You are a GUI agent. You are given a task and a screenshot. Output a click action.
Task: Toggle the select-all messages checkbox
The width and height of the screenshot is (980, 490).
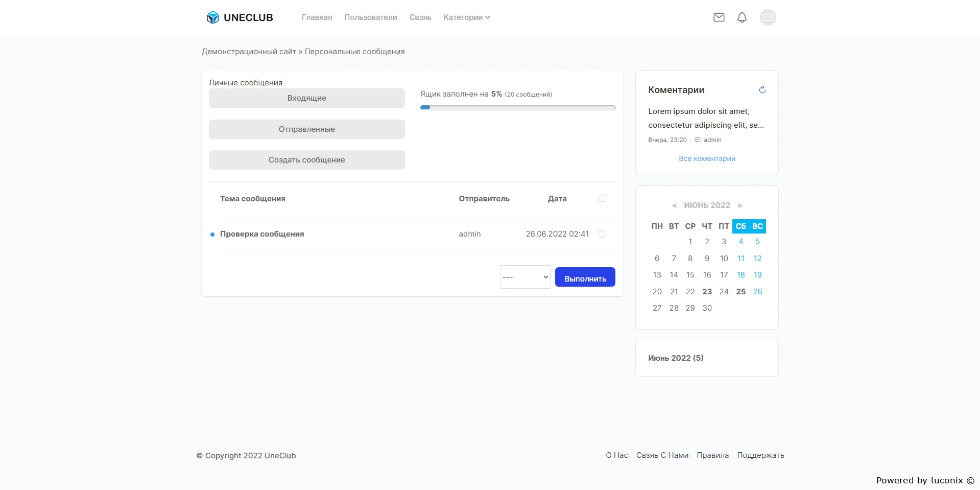(602, 199)
